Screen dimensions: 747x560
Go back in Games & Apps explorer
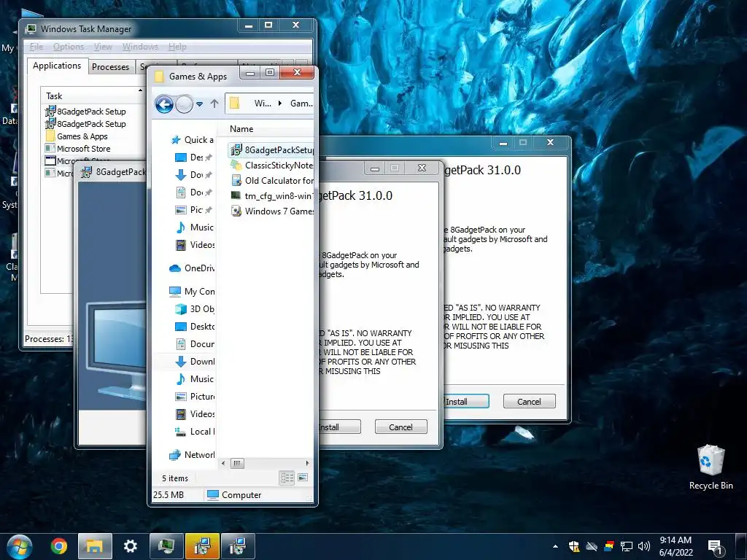click(164, 104)
